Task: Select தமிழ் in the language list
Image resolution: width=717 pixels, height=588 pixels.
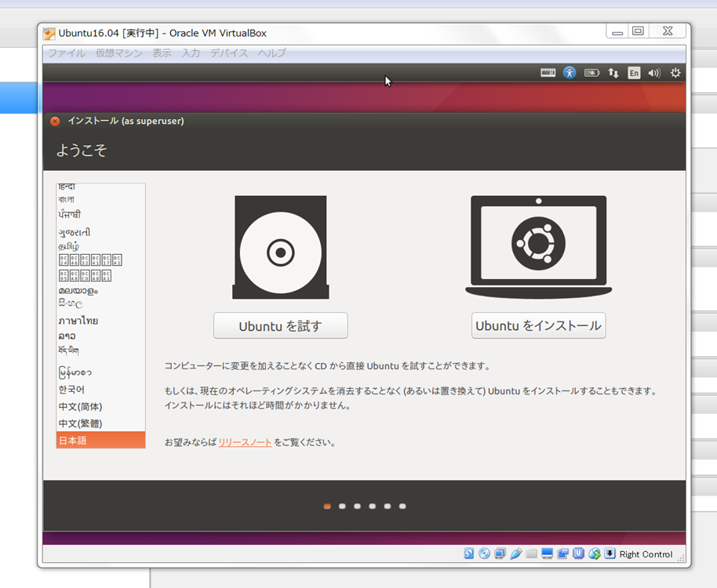Action: pos(100,247)
